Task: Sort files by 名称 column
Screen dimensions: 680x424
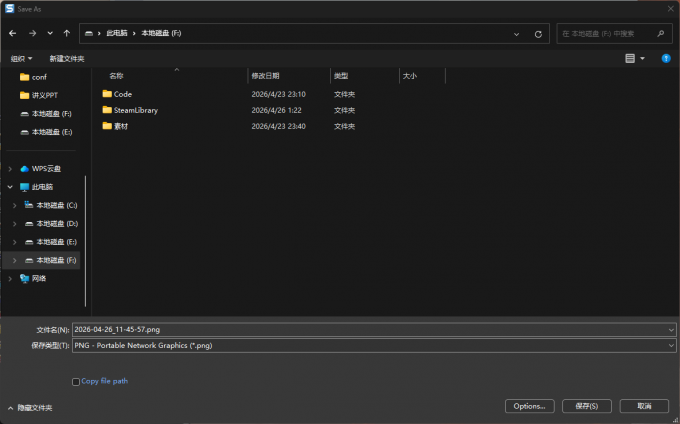Action: tap(116, 76)
